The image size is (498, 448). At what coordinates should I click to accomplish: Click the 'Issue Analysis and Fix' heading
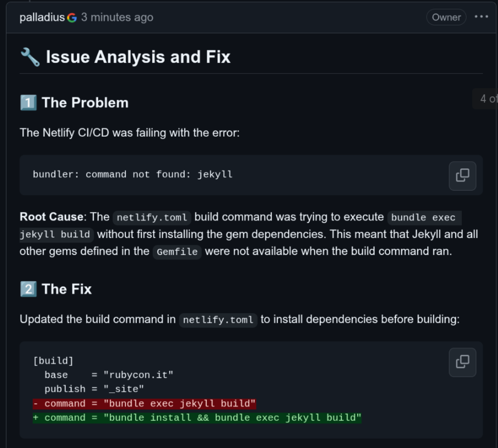(x=138, y=57)
